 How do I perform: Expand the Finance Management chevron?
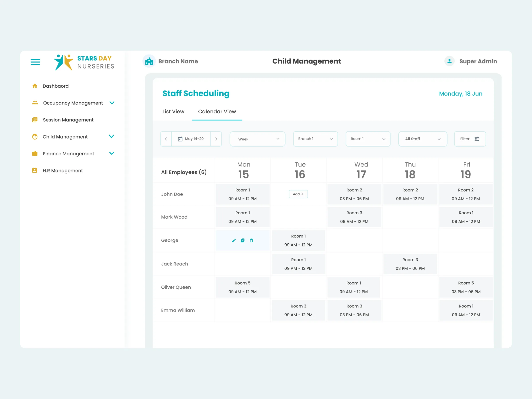[x=111, y=153]
